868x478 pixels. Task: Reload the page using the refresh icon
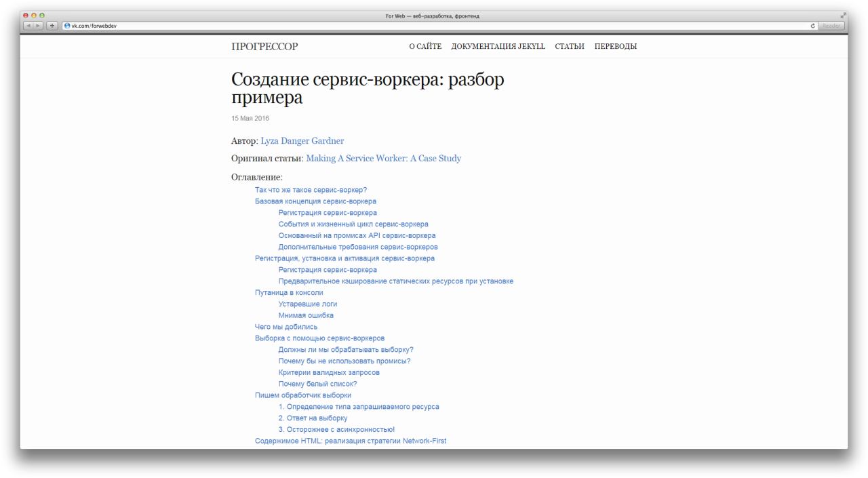coord(813,26)
